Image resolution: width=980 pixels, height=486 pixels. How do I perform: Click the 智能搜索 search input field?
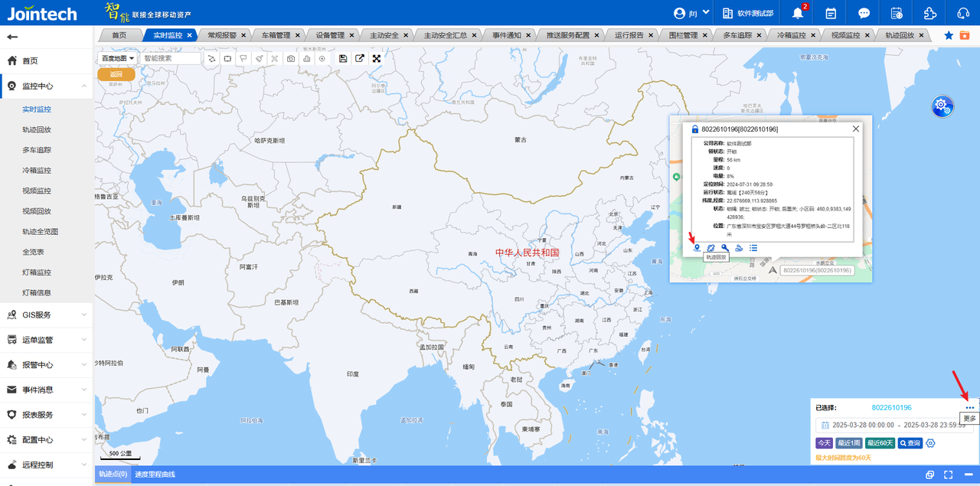[170, 58]
